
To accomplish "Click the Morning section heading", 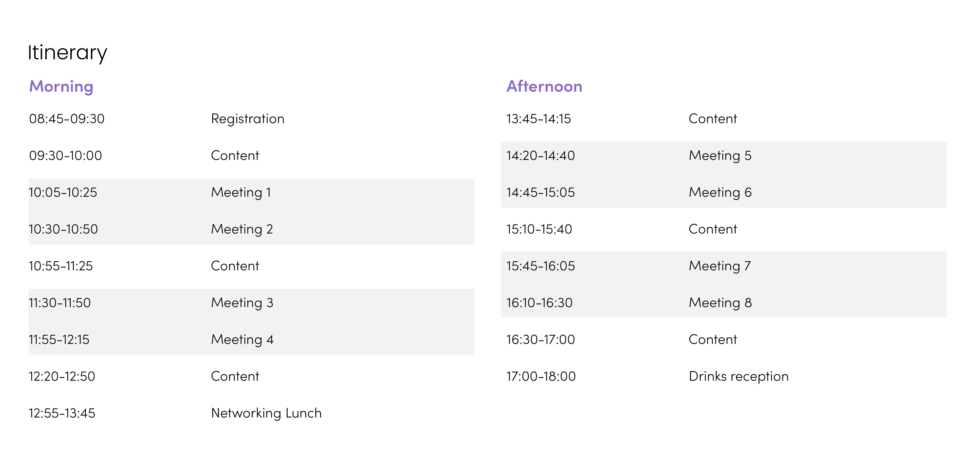I will [x=61, y=87].
